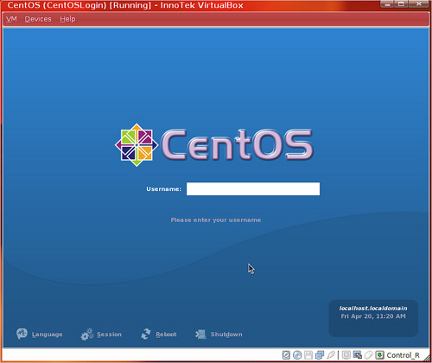Click the Reboot arrows icon
The width and height of the screenshot is (432, 363).
coord(146,334)
